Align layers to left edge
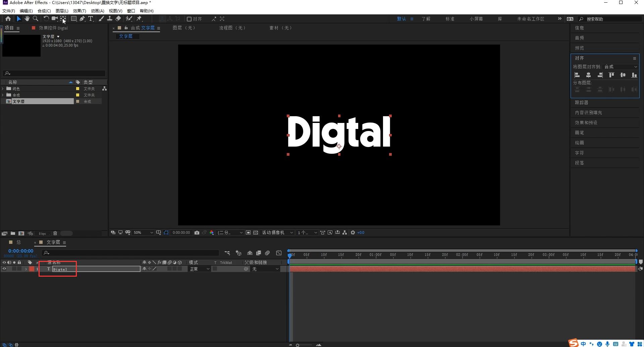Image resolution: width=644 pixels, height=347 pixels. click(x=577, y=75)
